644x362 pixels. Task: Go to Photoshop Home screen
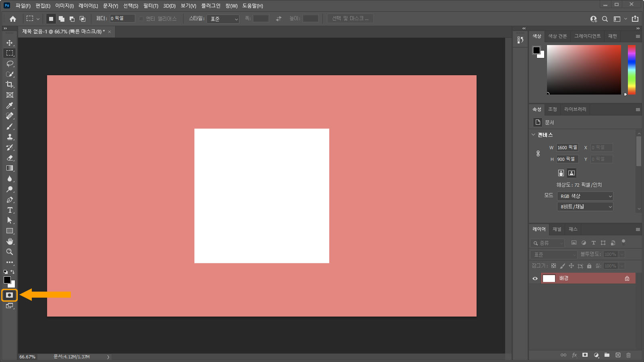point(13,19)
